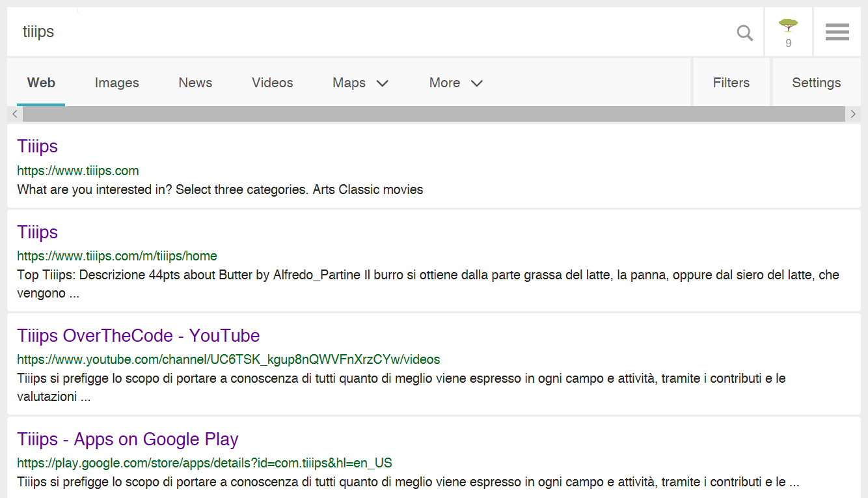Open the tree counter icon

pos(788,33)
